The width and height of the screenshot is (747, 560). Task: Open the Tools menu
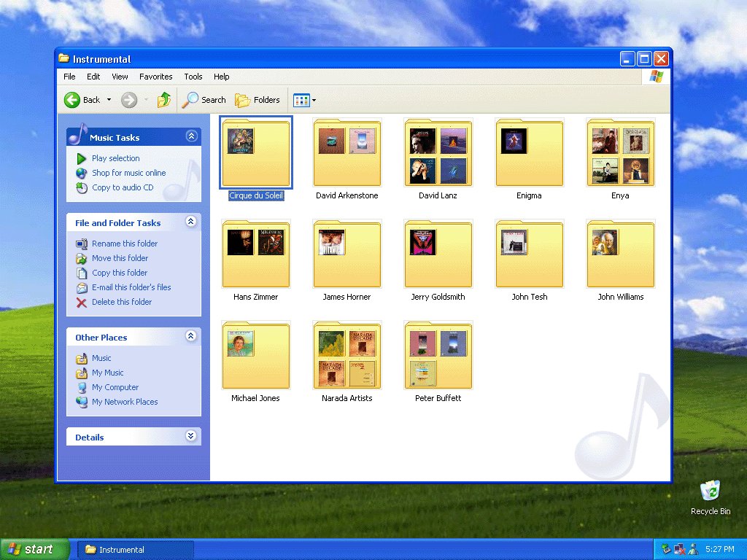coord(193,77)
